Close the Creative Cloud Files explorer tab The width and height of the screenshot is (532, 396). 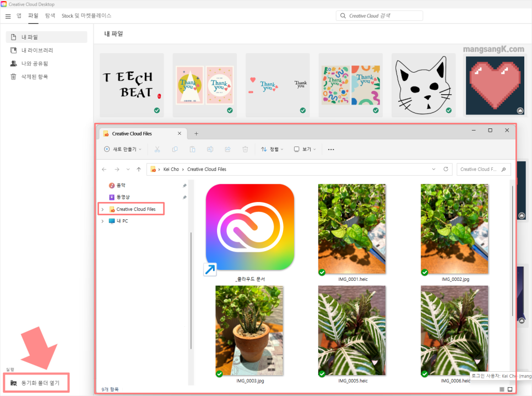[x=180, y=133]
